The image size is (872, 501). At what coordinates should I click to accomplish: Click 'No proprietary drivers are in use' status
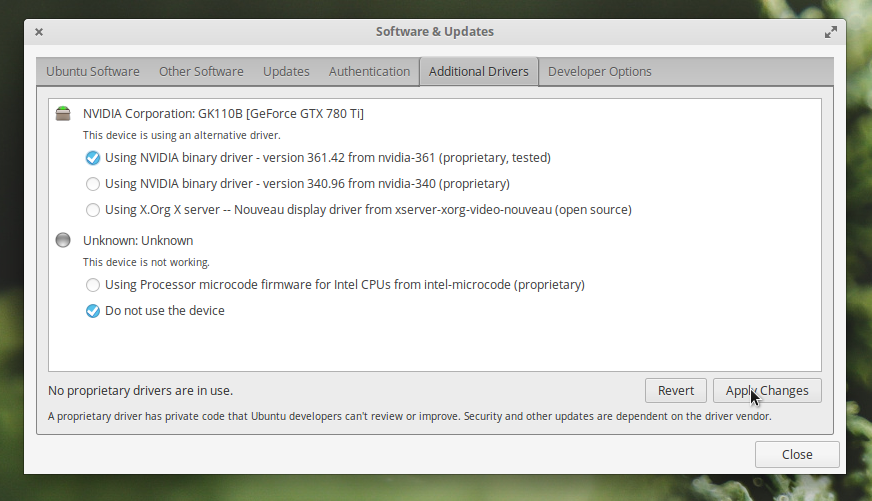coord(140,390)
